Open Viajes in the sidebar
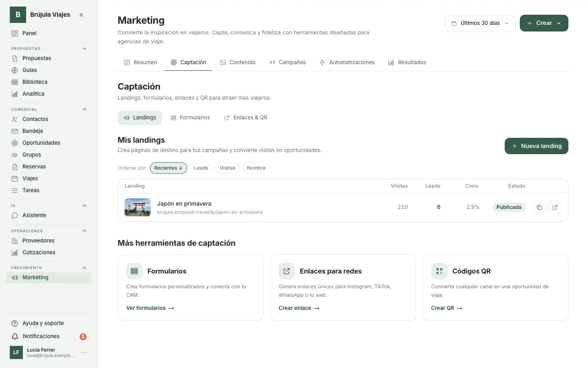Screen dimensions: 588x368 click(x=49, y=178)
